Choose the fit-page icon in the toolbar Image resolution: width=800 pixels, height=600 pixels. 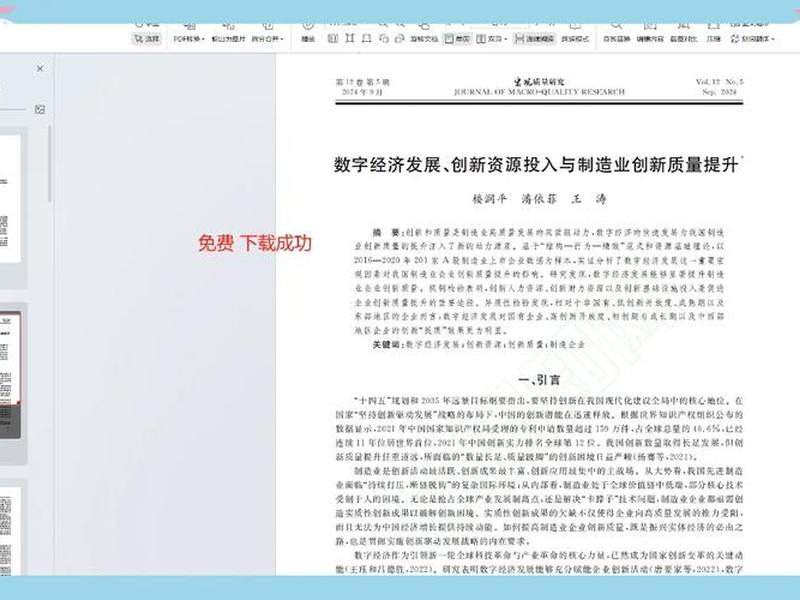click(x=366, y=38)
